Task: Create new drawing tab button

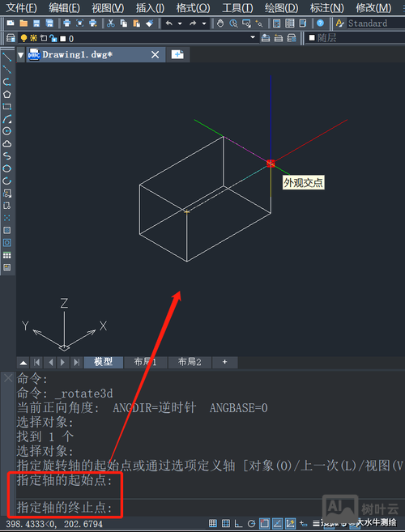Action: 177,54
